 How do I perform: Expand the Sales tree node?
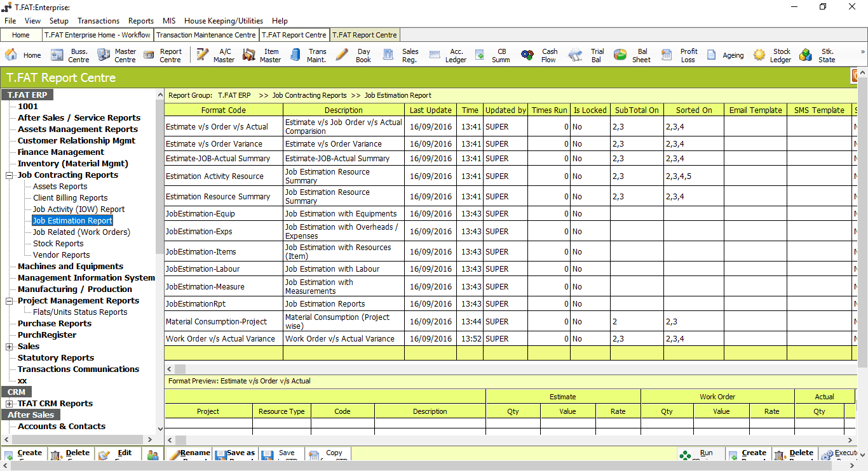[x=10, y=347]
